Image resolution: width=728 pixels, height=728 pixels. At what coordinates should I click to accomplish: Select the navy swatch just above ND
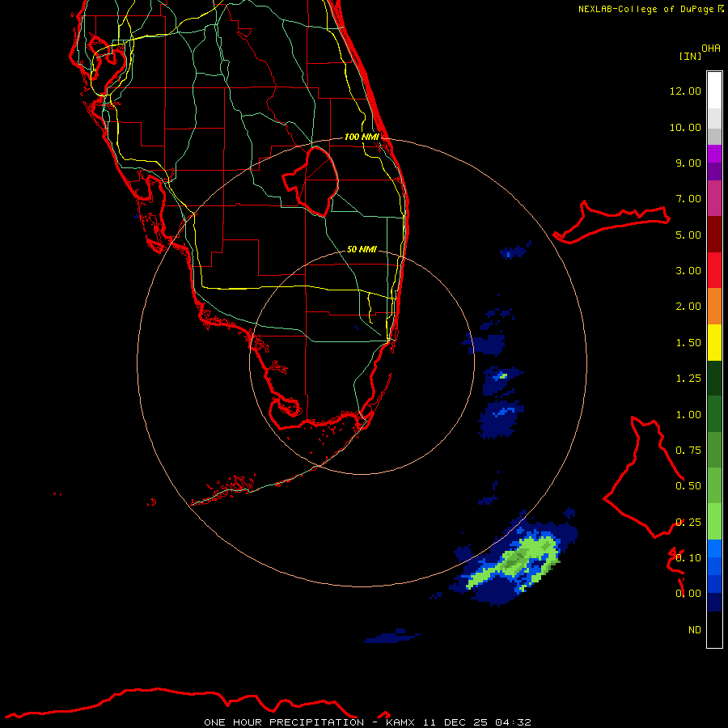(x=714, y=602)
